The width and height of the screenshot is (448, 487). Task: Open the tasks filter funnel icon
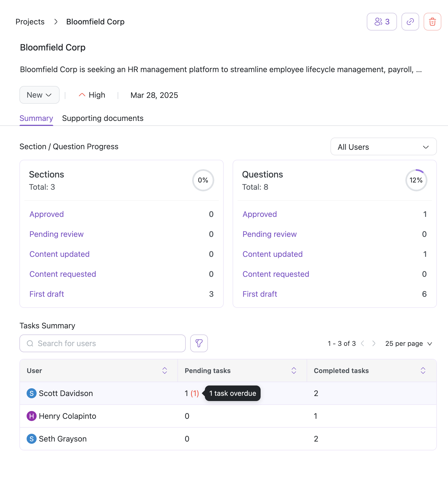(x=199, y=343)
